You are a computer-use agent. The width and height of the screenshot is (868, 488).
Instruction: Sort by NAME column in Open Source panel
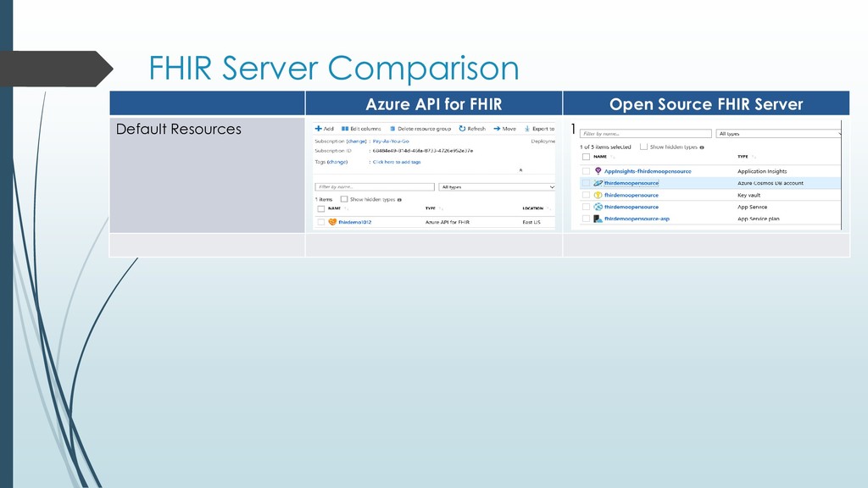pos(604,157)
